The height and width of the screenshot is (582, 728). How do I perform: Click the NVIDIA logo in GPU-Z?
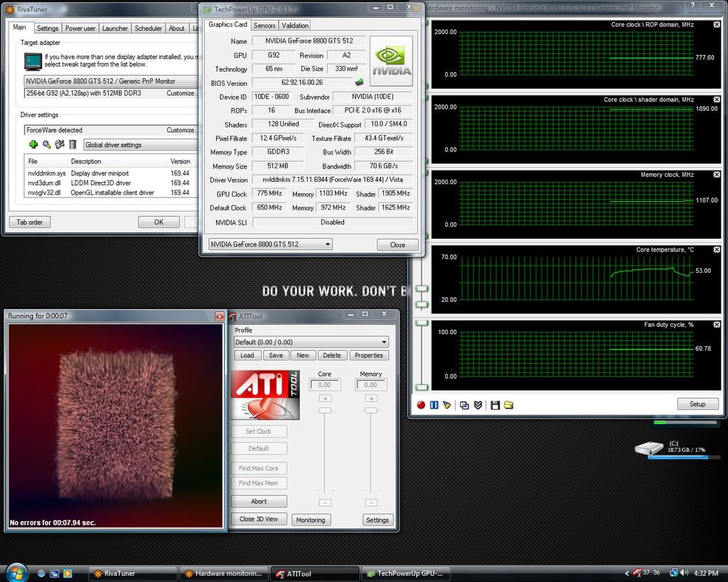tap(391, 61)
